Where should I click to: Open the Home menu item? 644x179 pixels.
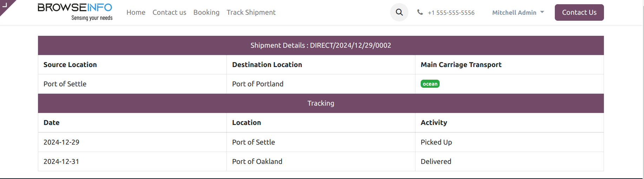tap(136, 13)
